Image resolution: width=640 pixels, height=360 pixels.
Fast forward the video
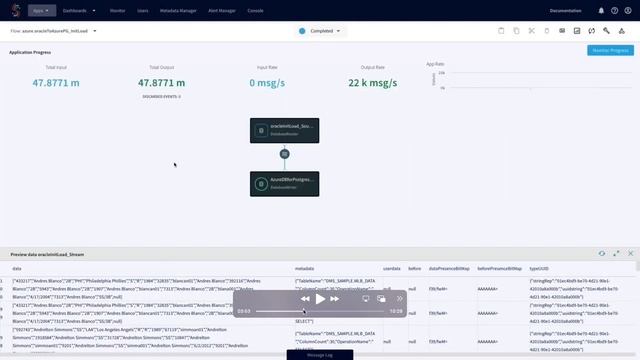point(334,299)
